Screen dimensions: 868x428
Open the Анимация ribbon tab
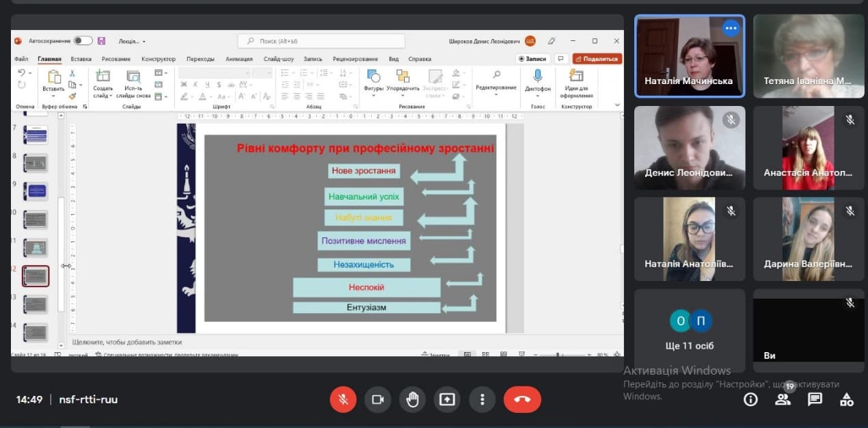tap(239, 59)
